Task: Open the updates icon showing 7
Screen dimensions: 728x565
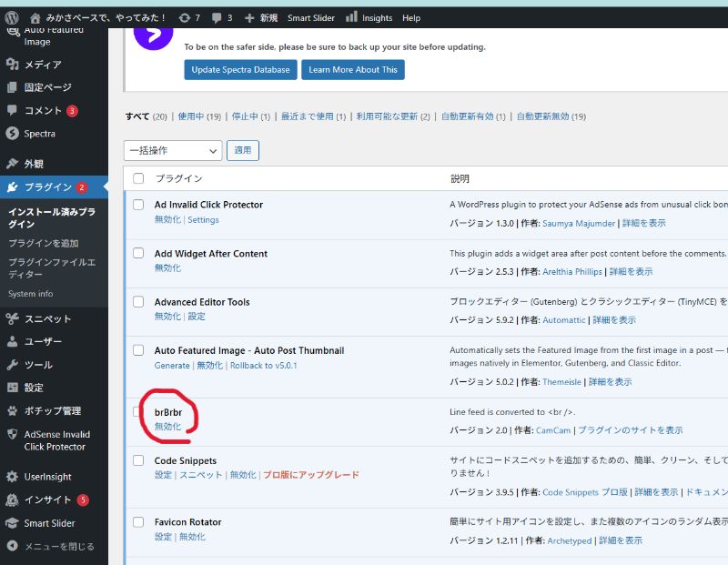Action: [185, 17]
